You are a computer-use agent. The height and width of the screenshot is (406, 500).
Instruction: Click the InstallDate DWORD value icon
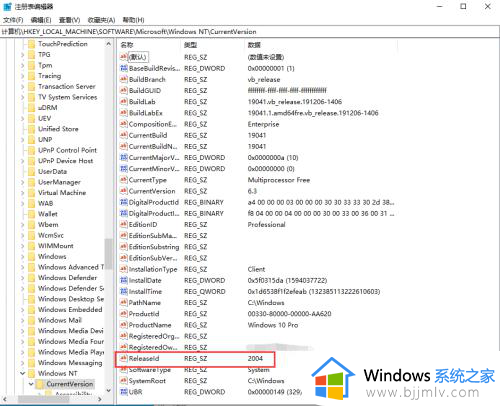(124, 280)
